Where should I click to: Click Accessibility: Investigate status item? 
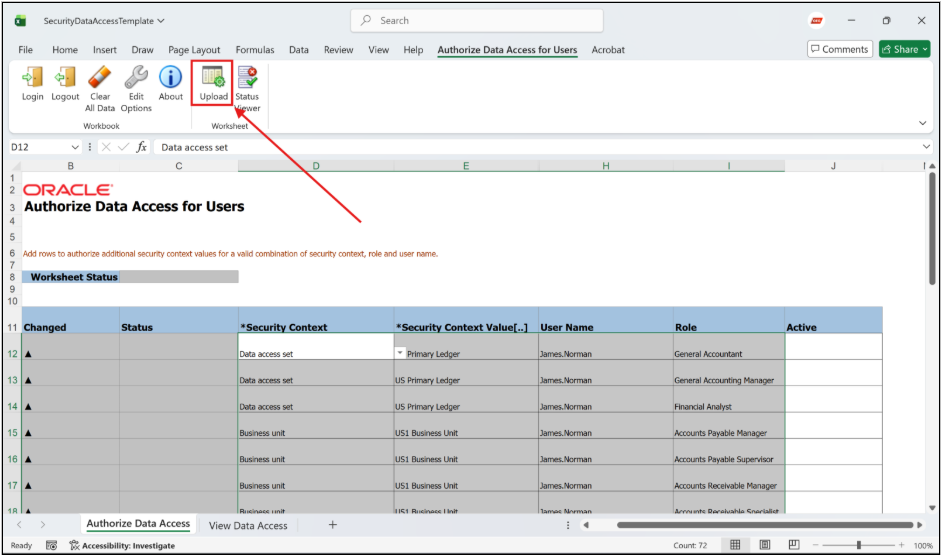point(122,545)
